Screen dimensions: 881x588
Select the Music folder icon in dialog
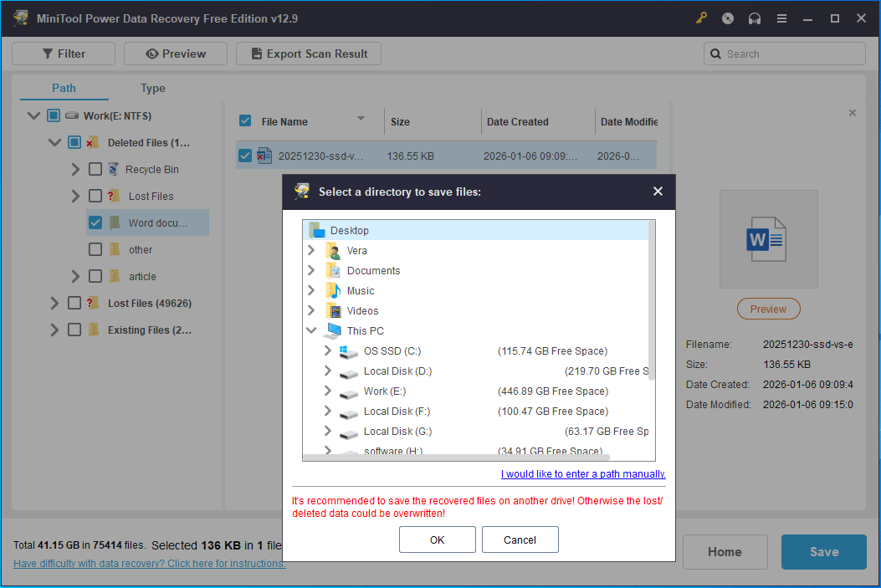333,291
